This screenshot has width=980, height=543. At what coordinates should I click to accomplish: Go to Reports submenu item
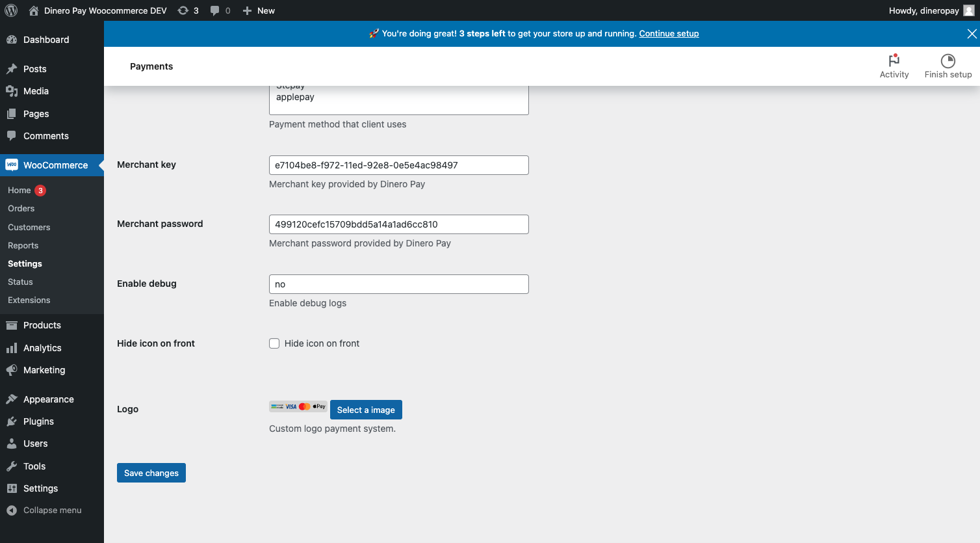[x=23, y=245]
